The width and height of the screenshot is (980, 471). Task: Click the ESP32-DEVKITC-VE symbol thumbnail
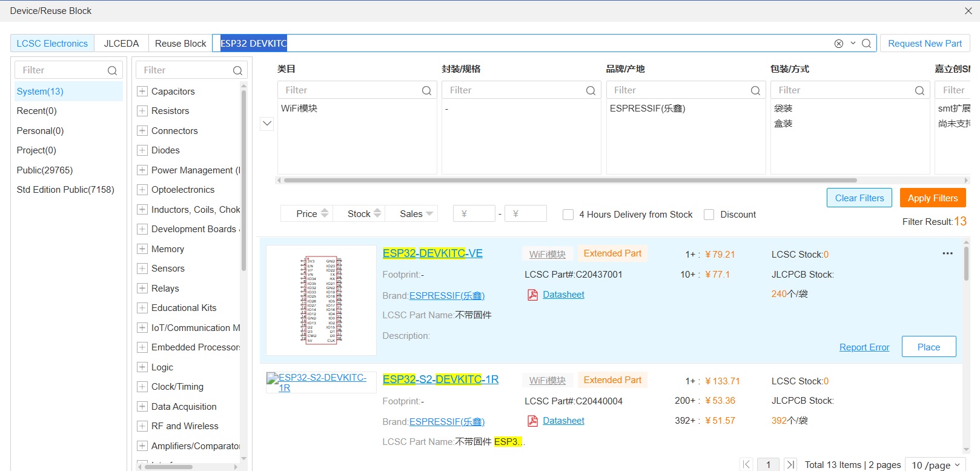point(321,300)
